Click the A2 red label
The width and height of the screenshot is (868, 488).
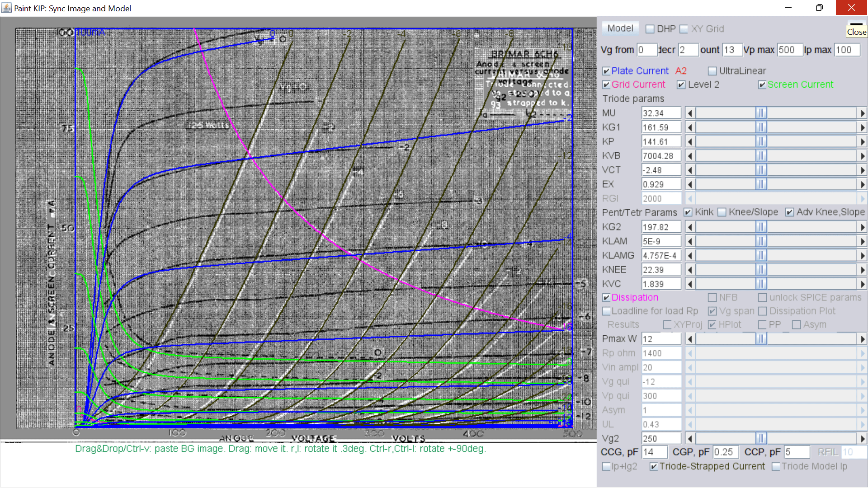681,71
